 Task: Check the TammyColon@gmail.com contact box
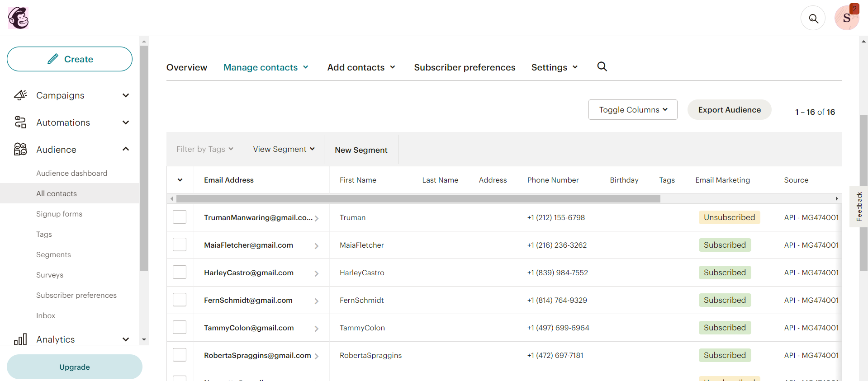coord(180,328)
